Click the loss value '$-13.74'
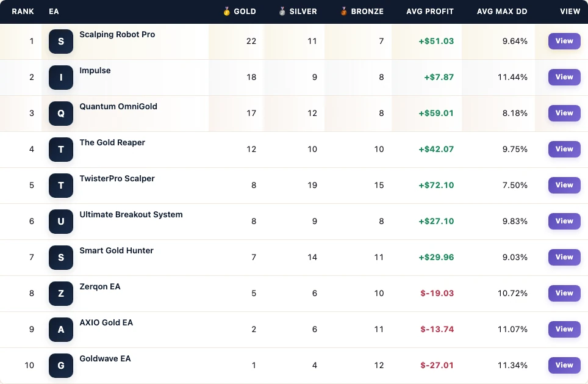Viewport: 588px width, 384px height. click(x=437, y=330)
